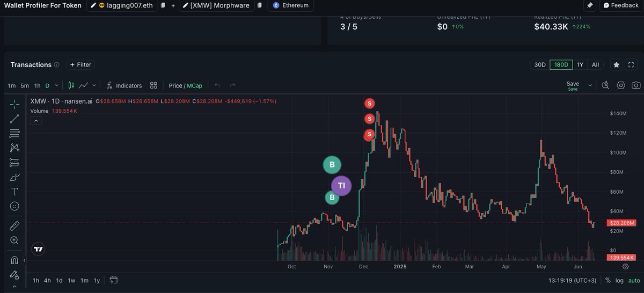Image resolution: width=644 pixels, height=293 pixels.
Task: Take a chart snapshot with camera icon
Action: point(636,85)
